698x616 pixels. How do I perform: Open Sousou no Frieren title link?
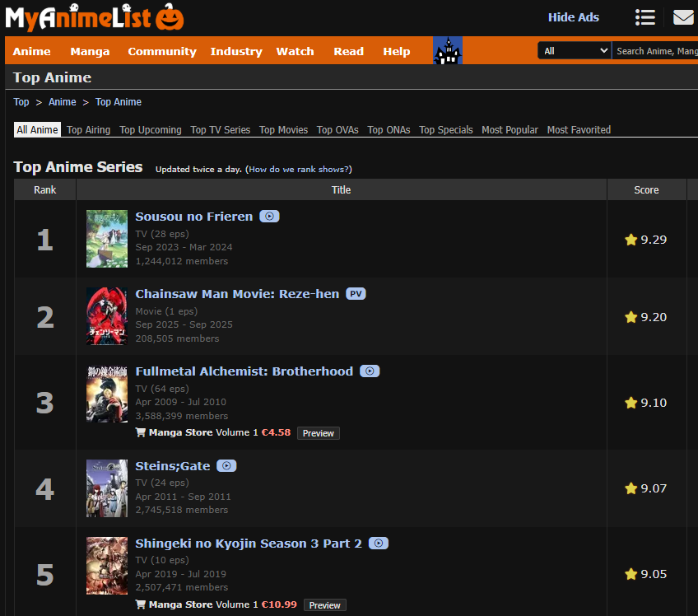194,217
